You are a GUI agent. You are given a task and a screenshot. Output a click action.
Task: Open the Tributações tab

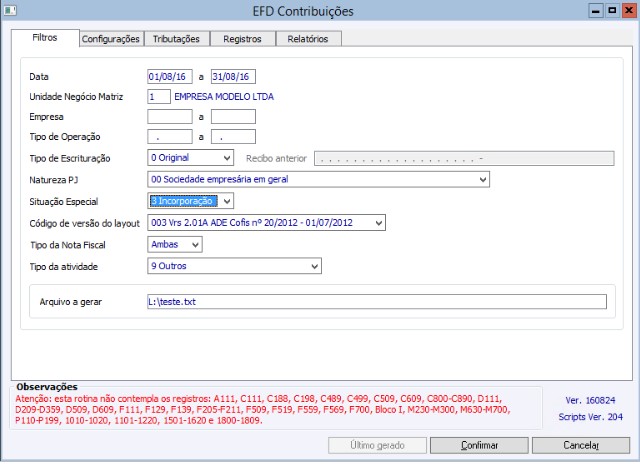pos(176,39)
